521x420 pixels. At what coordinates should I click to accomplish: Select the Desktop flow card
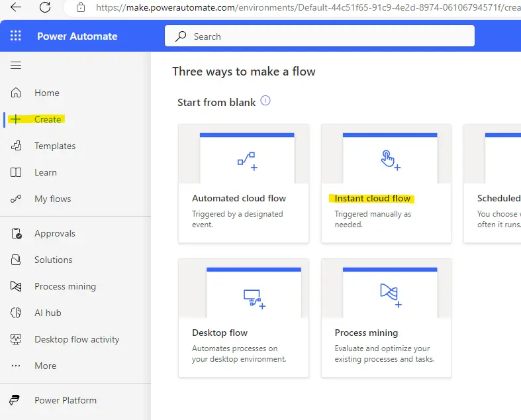coord(244,318)
